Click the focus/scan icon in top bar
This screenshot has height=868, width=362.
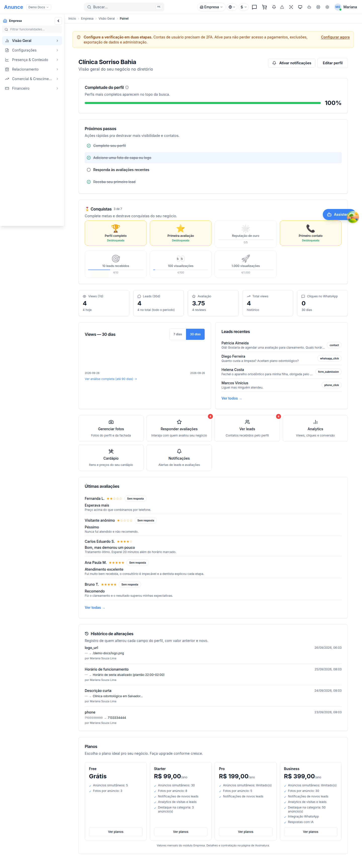(x=291, y=7)
